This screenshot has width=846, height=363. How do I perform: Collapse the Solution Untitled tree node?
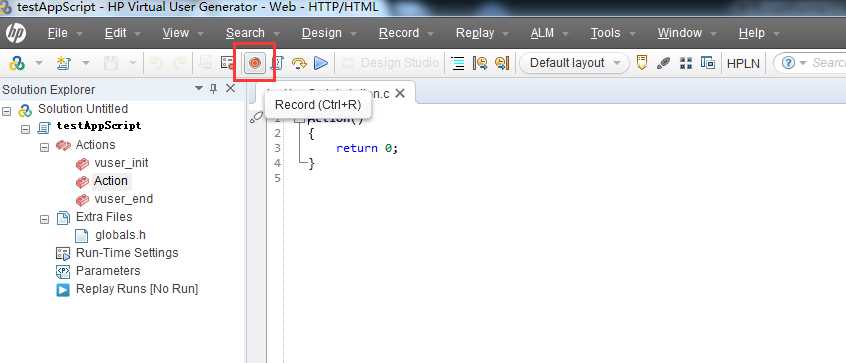[6, 111]
